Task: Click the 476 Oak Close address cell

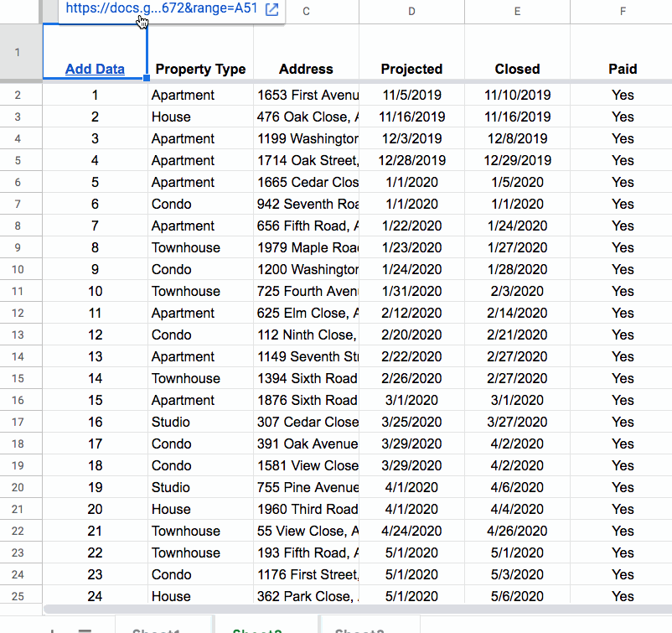Action: [306, 117]
